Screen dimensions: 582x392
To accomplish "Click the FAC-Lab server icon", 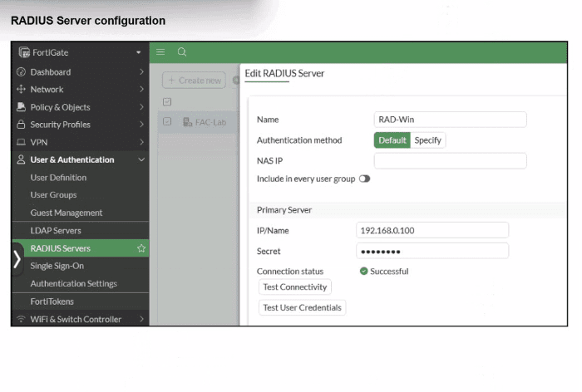I will click(188, 122).
